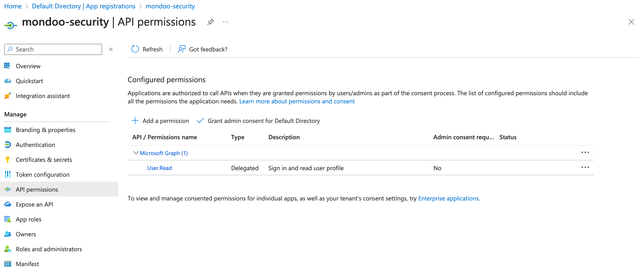Open the Enterprise applications link
Screen dimensions: 644x278
(448, 198)
